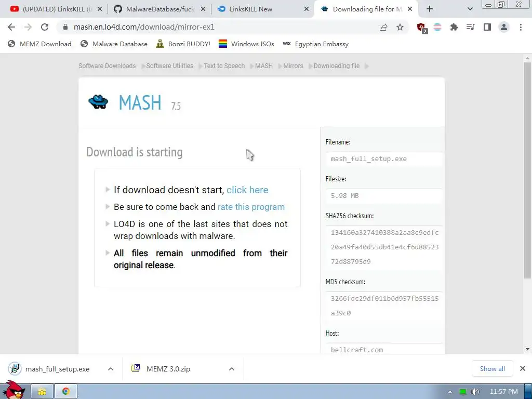Click the Filename field mash_full_setup.exe
The height and width of the screenshot is (399, 532).
click(384, 159)
